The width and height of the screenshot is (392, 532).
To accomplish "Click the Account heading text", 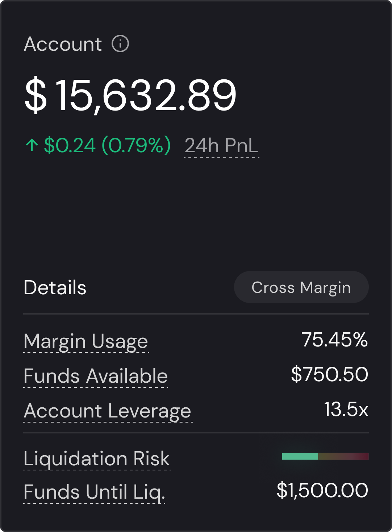I will point(63,44).
